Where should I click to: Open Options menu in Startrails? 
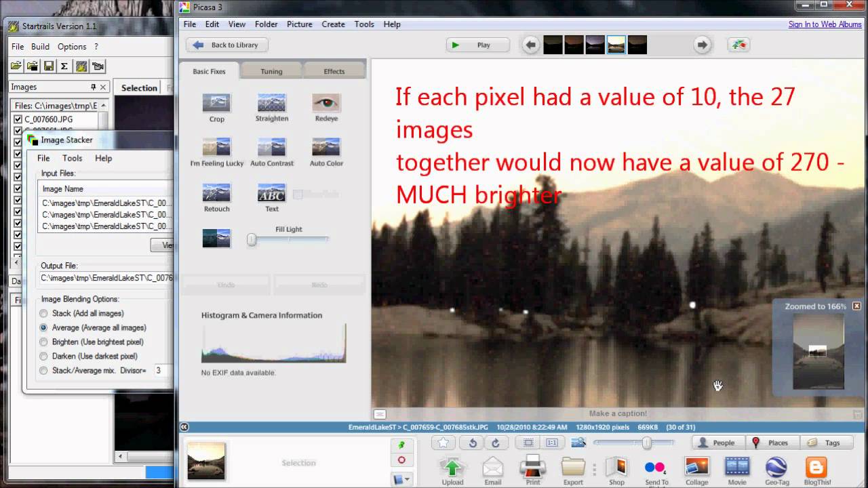72,47
